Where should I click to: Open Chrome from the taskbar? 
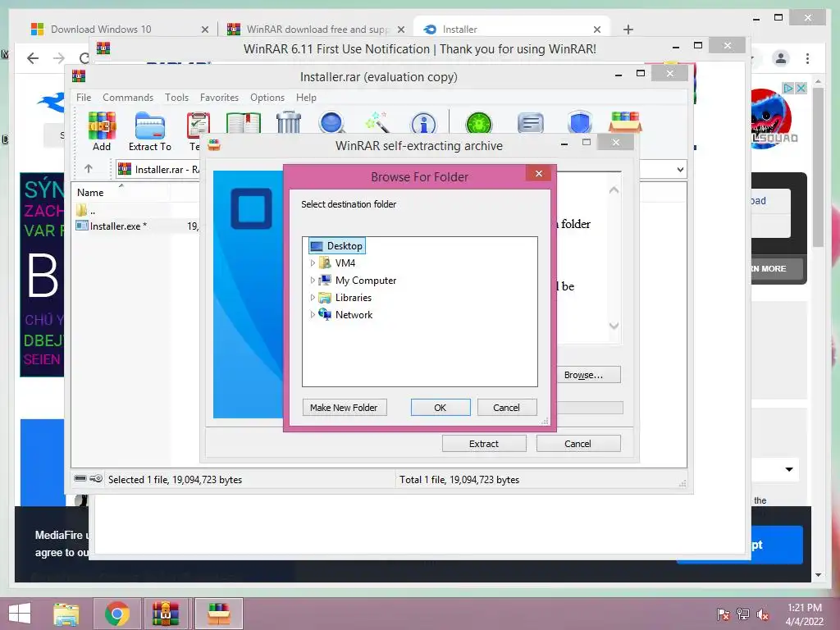click(x=117, y=614)
